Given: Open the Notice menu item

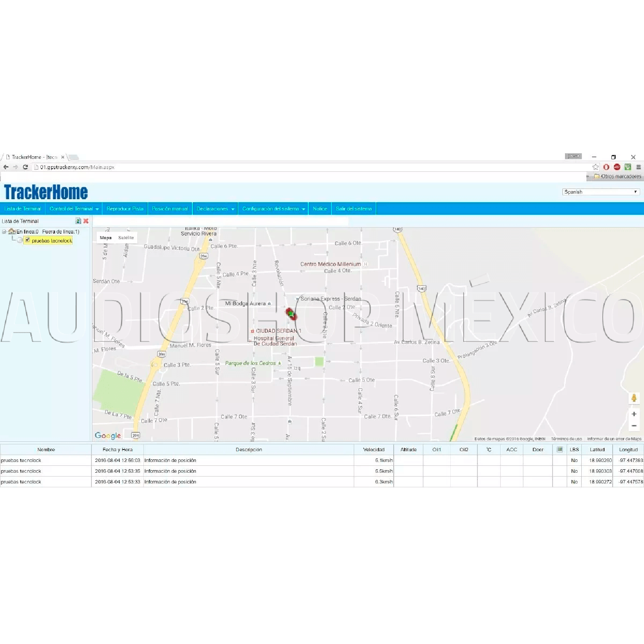Looking at the screenshot, I should point(320,209).
